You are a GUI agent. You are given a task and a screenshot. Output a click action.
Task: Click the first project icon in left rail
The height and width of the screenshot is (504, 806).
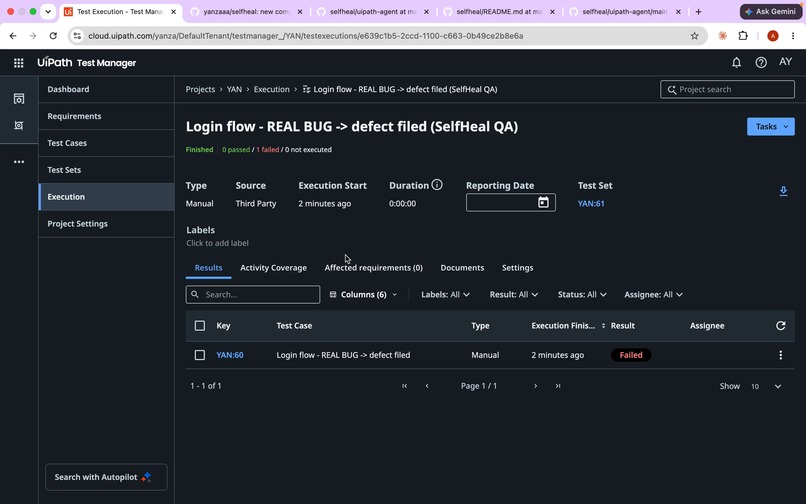click(19, 99)
